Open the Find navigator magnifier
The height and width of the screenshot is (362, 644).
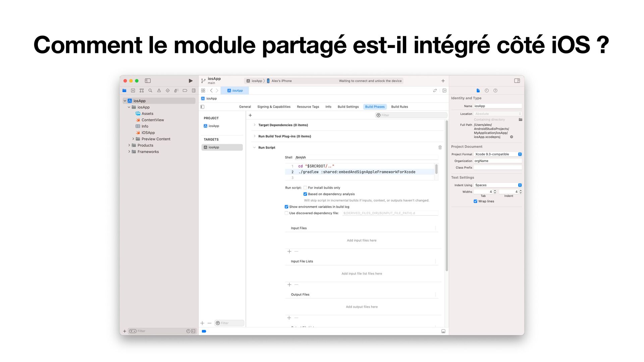click(x=150, y=90)
